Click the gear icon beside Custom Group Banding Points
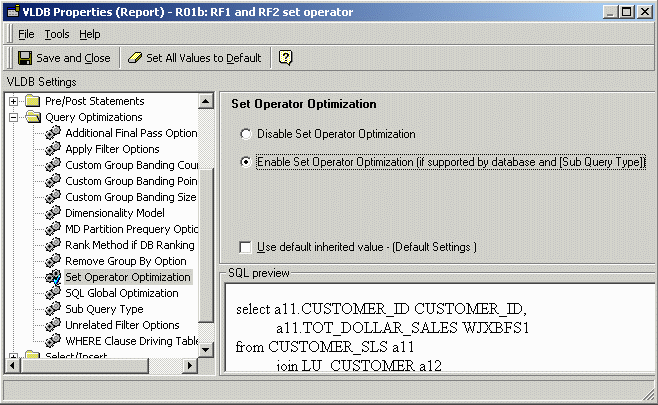This screenshot has width=658, height=405. coord(53,181)
